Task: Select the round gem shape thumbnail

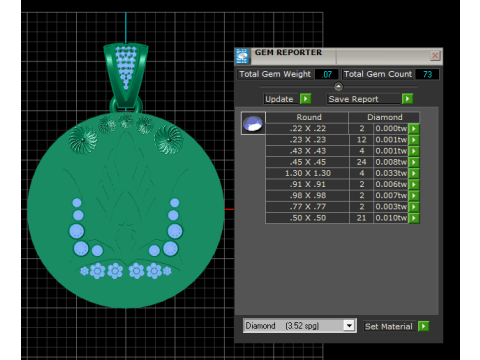Action: point(253,123)
